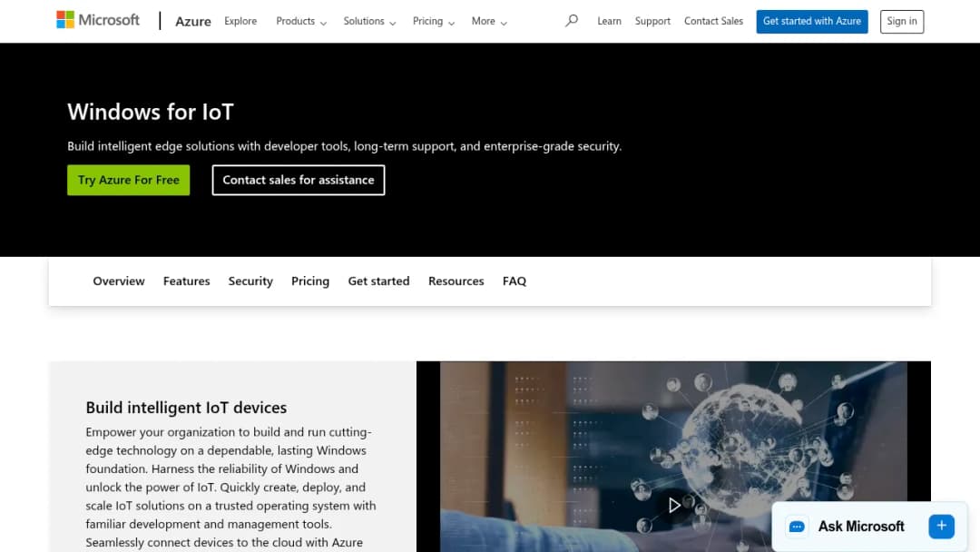Open the Explore menu item
The height and width of the screenshot is (552, 980).
(240, 21)
